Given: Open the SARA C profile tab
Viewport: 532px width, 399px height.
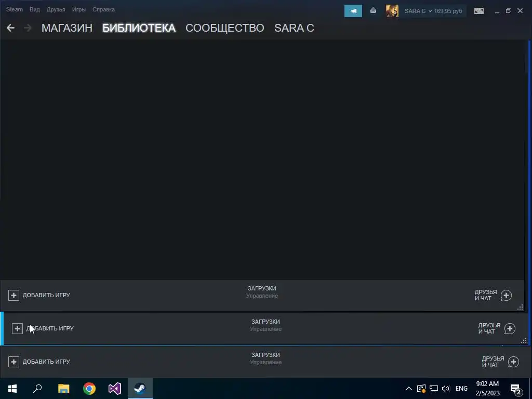Looking at the screenshot, I should (294, 28).
